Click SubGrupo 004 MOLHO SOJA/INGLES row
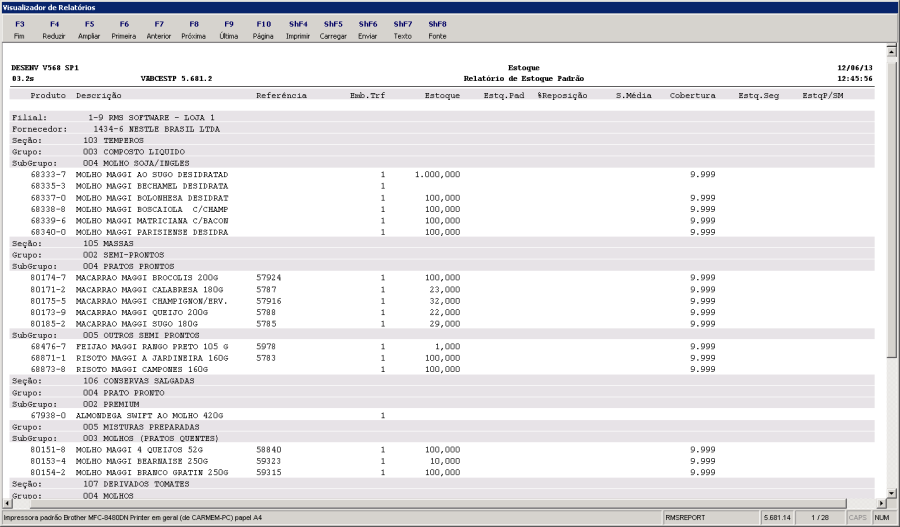 (442, 163)
